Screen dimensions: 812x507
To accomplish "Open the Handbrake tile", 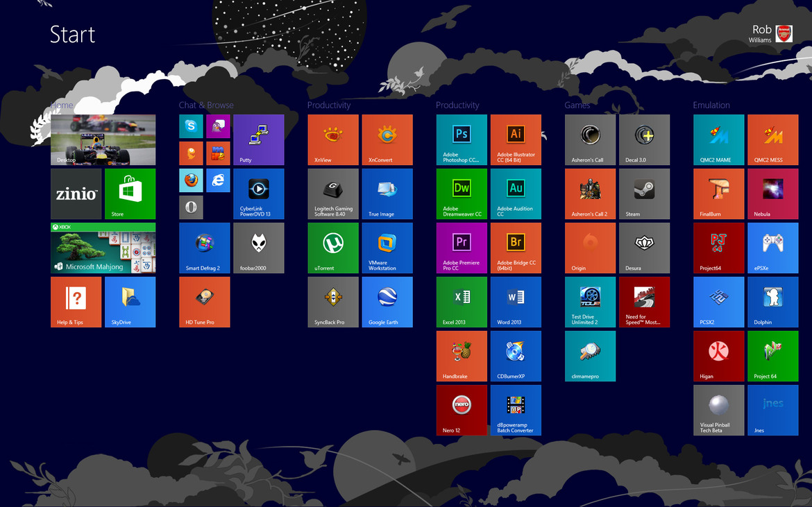I will point(462,356).
